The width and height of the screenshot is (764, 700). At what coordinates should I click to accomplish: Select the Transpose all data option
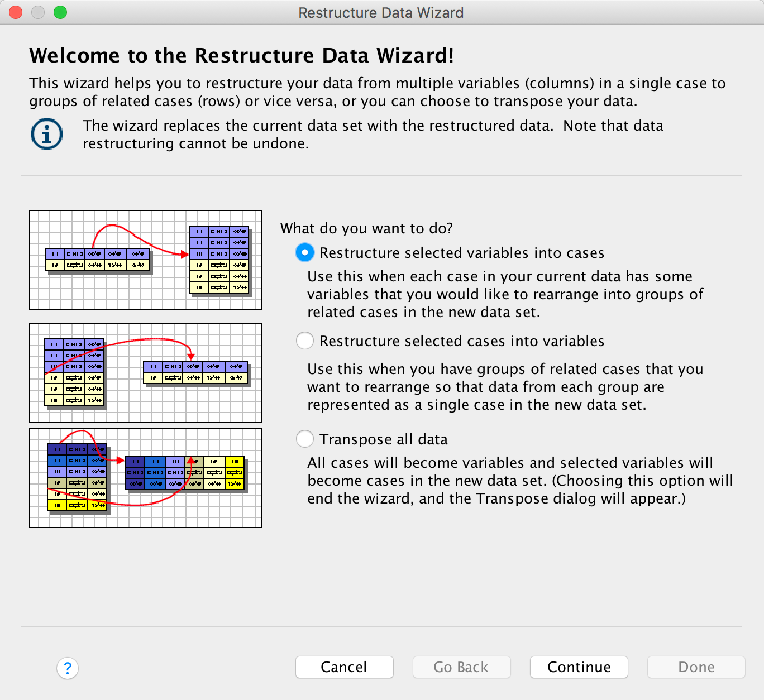[305, 439]
